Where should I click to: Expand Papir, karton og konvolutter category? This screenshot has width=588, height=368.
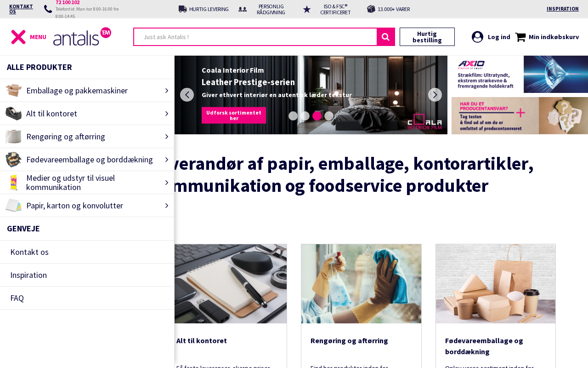point(87,206)
